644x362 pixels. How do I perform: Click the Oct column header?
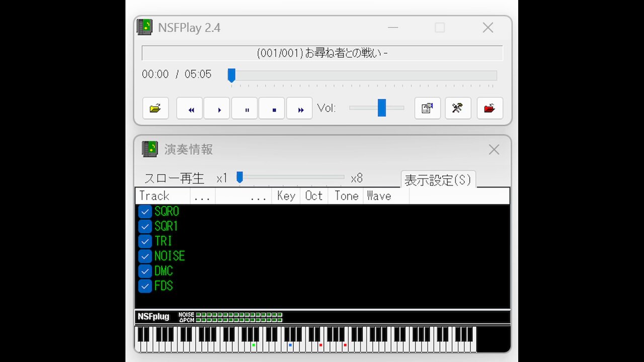(314, 196)
